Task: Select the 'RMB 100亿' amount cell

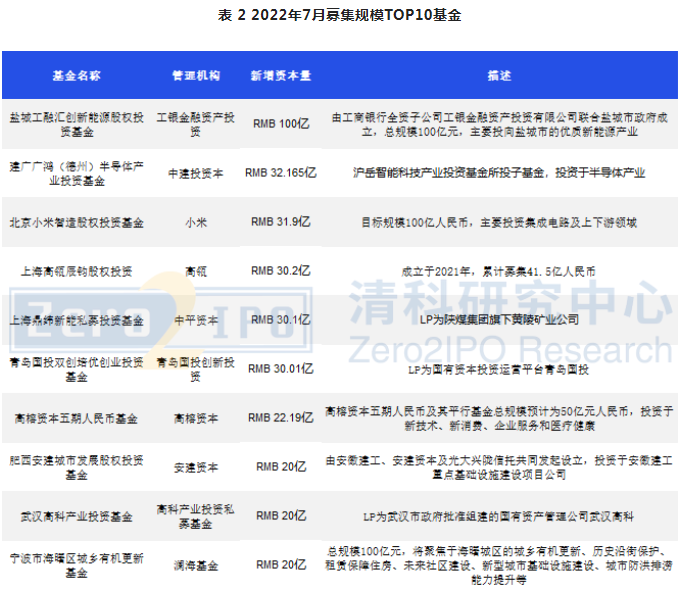Action: (x=281, y=124)
